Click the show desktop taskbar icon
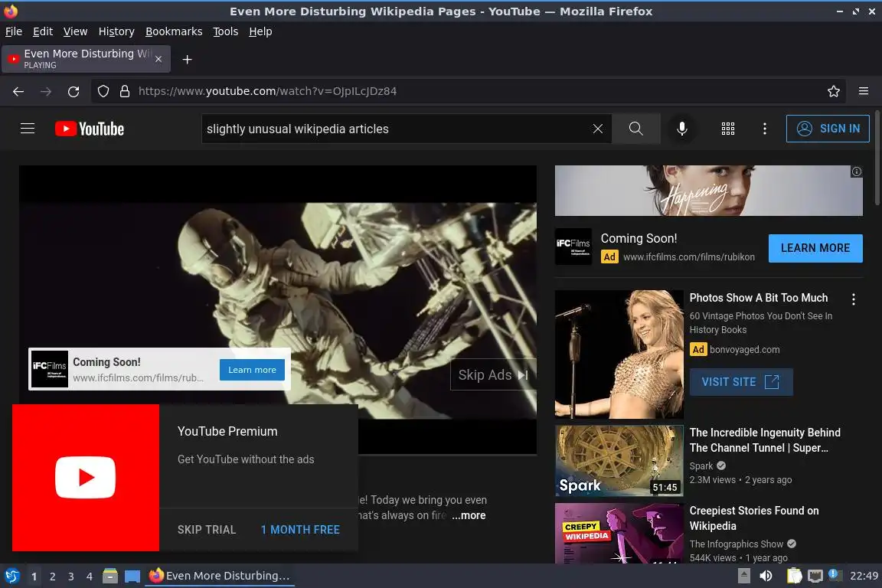 click(x=132, y=577)
